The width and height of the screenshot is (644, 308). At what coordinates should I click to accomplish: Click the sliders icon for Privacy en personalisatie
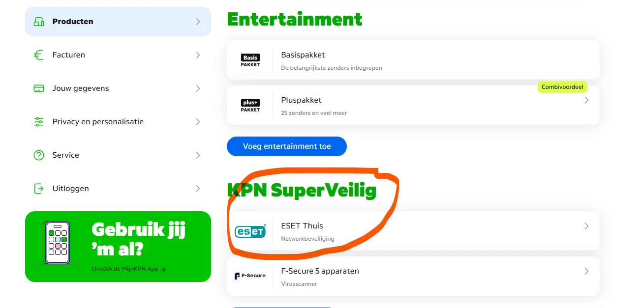click(39, 122)
